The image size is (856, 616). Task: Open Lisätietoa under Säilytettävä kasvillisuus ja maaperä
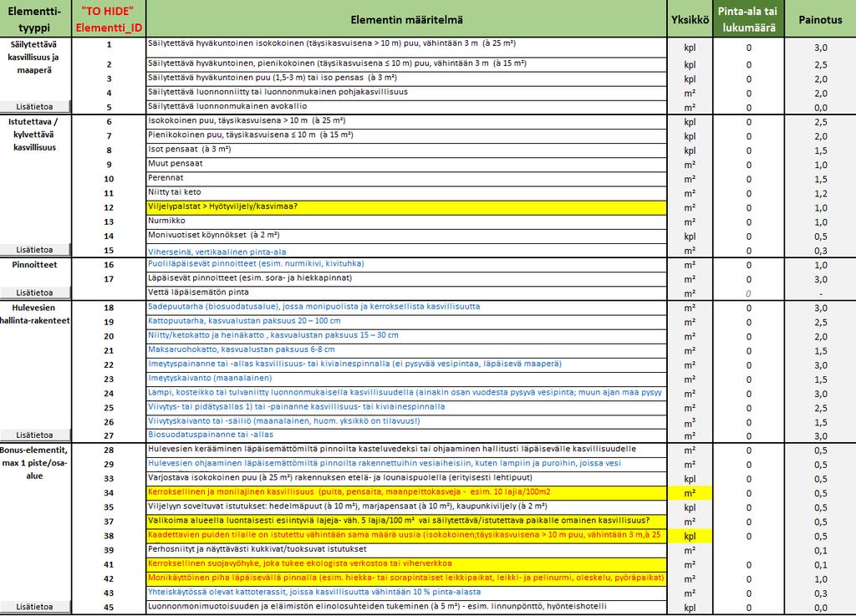[35, 106]
